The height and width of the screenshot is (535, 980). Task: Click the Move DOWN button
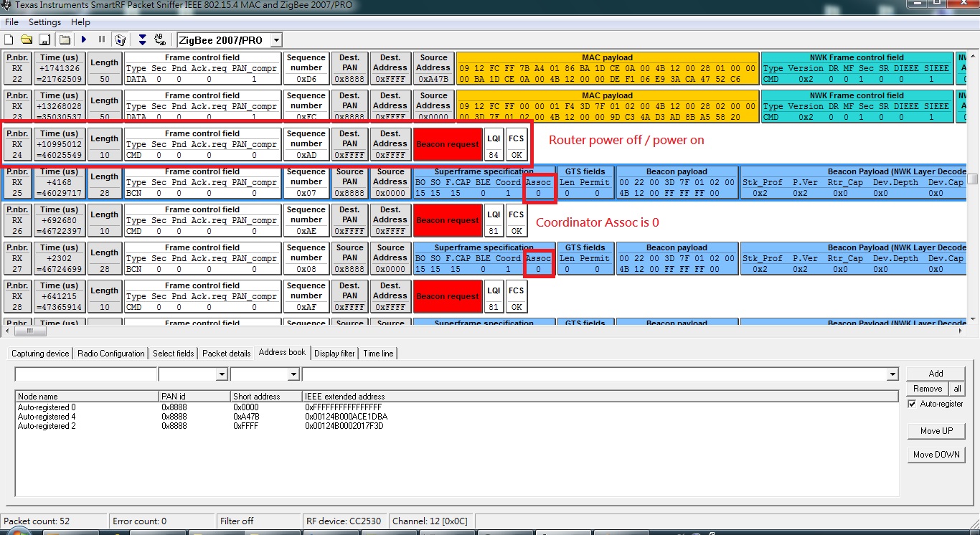tap(936, 455)
